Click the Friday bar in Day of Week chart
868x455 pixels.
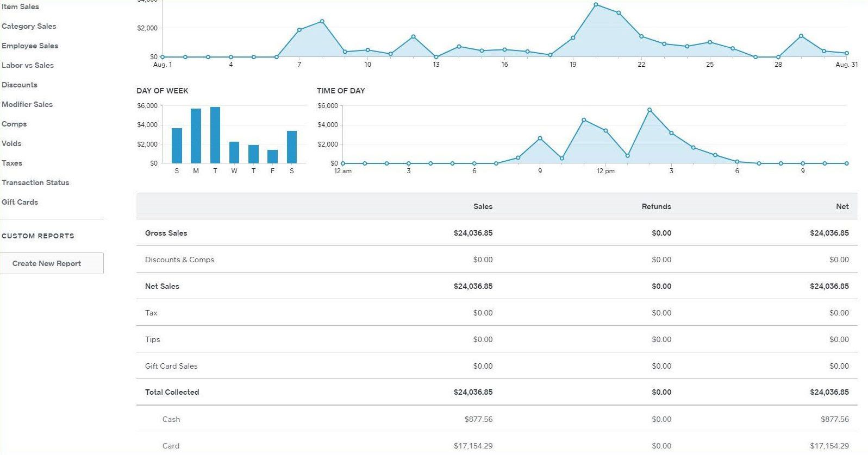(x=272, y=156)
